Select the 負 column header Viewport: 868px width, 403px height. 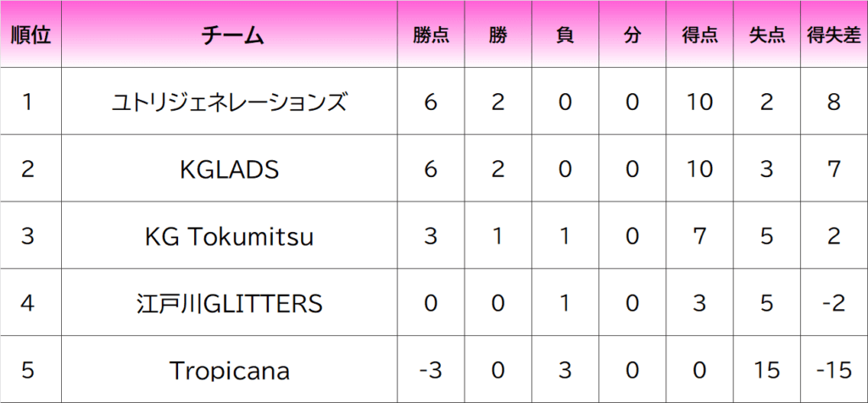(x=565, y=36)
